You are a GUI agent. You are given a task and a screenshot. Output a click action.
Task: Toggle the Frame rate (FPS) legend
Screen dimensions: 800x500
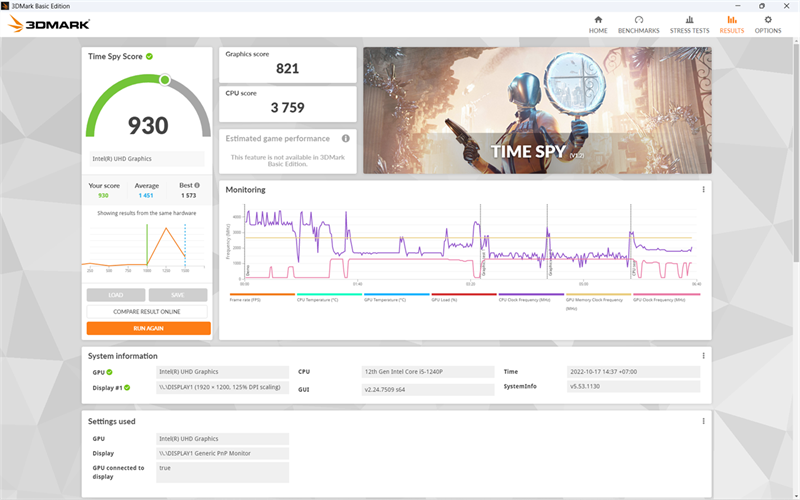[x=262, y=297]
